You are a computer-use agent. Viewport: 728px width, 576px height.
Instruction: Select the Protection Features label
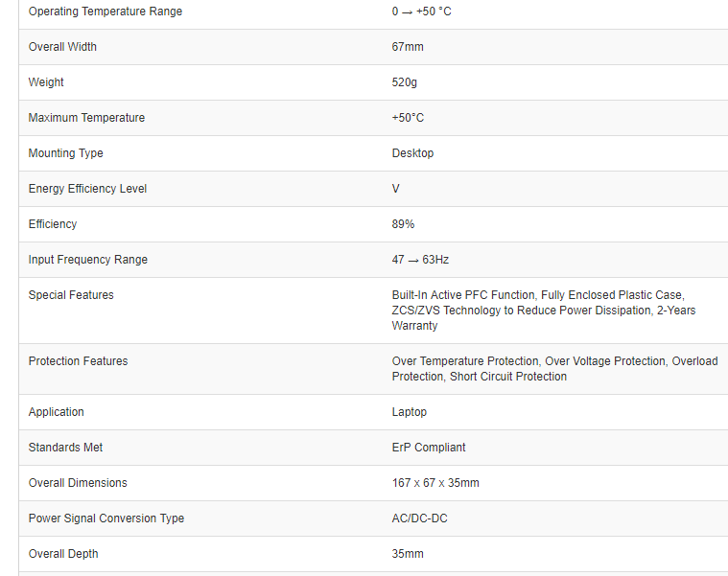coord(78,361)
